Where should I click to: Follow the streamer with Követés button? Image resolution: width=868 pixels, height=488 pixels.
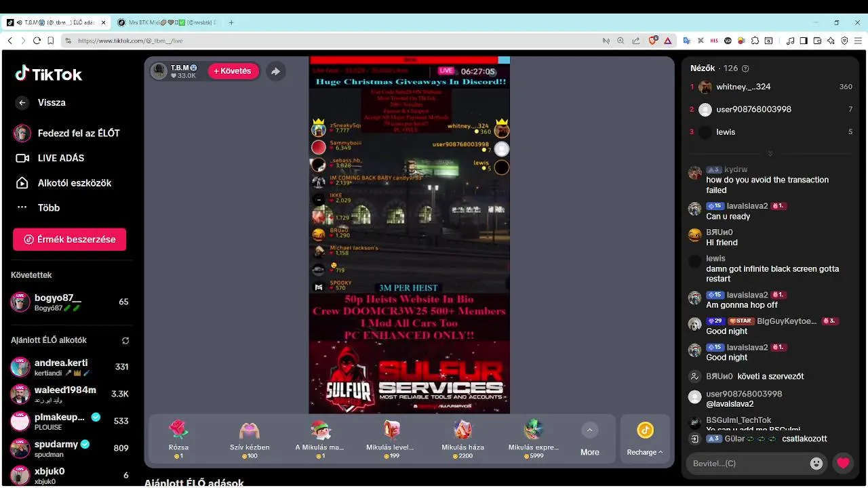(233, 71)
